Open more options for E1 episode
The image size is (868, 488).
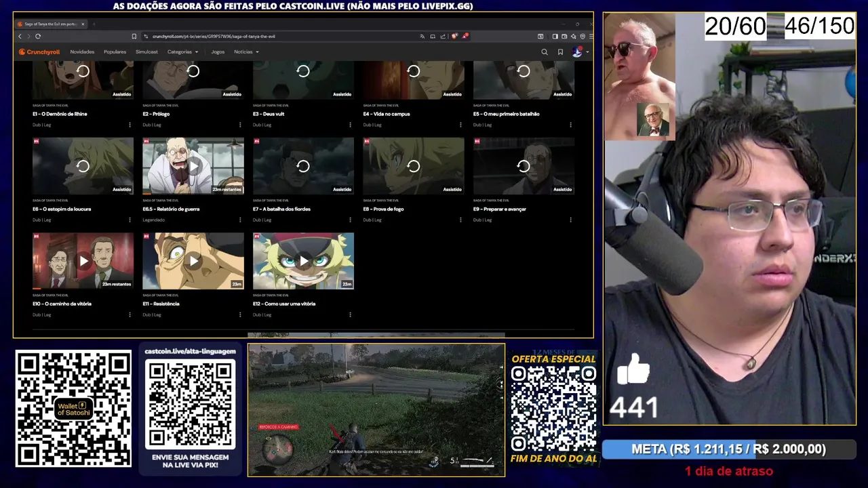click(x=130, y=125)
